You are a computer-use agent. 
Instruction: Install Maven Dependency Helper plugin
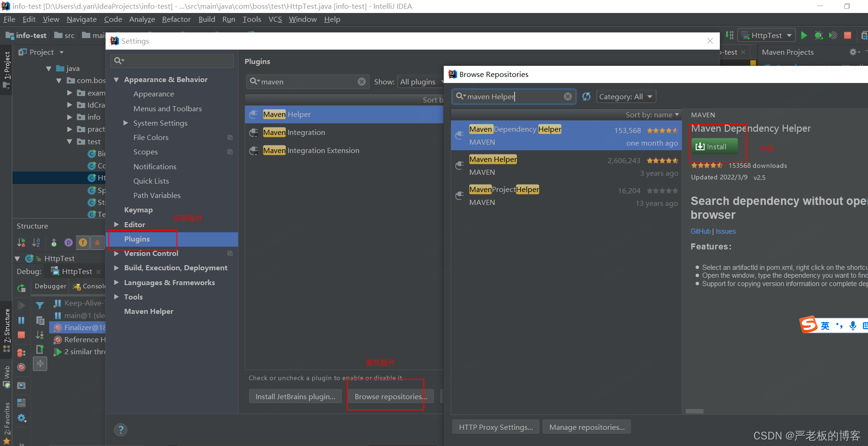pyautogui.click(x=714, y=147)
